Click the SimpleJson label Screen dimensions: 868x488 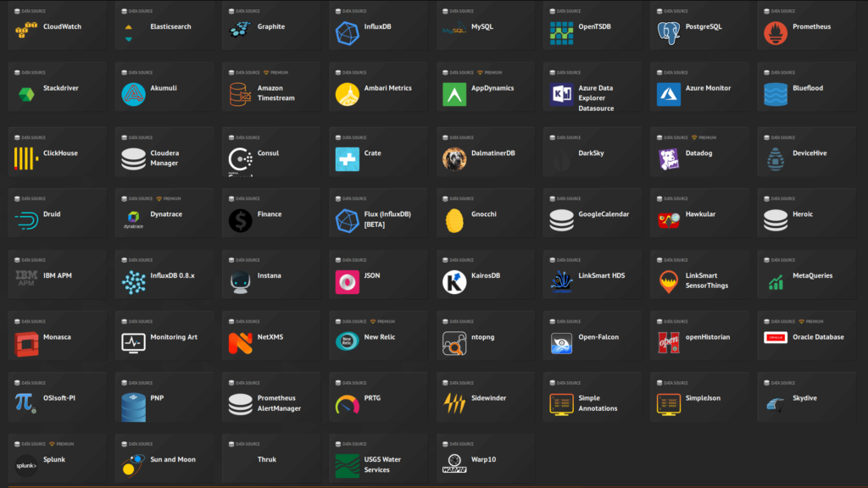pyautogui.click(x=703, y=398)
